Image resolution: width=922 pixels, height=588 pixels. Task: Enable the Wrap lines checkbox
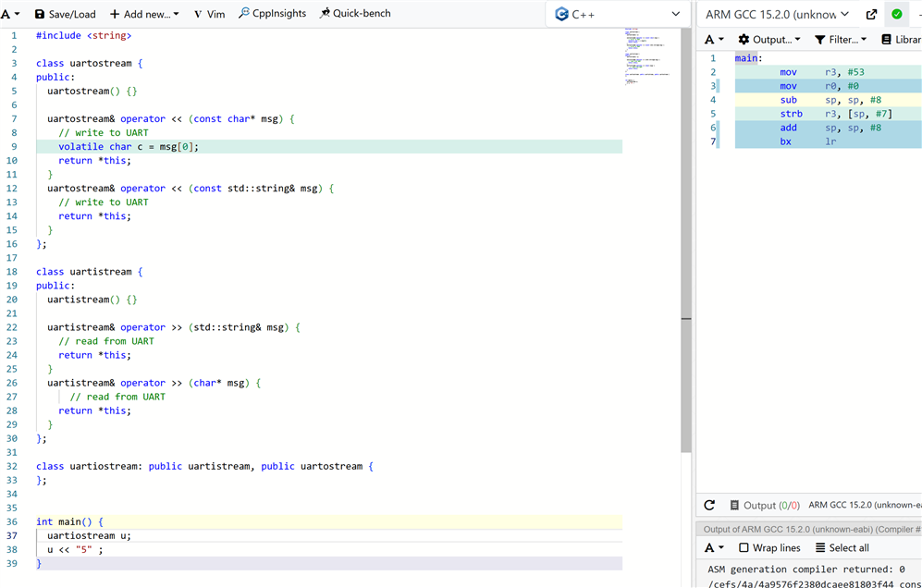pos(744,548)
